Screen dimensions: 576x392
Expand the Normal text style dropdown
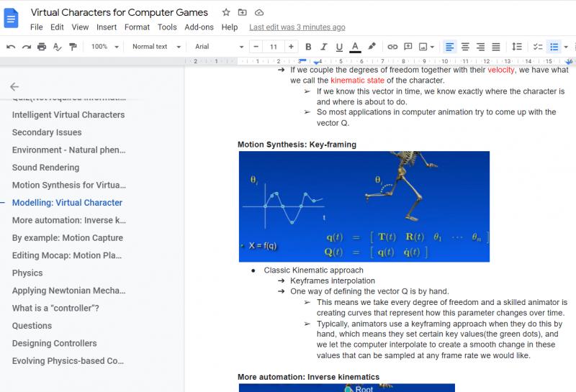(x=156, y=47)
